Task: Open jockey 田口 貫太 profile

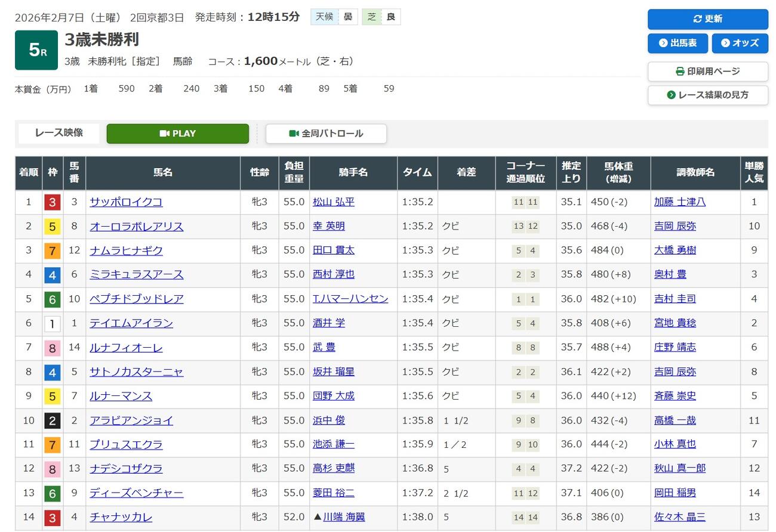Action: (x=334, y=250)
